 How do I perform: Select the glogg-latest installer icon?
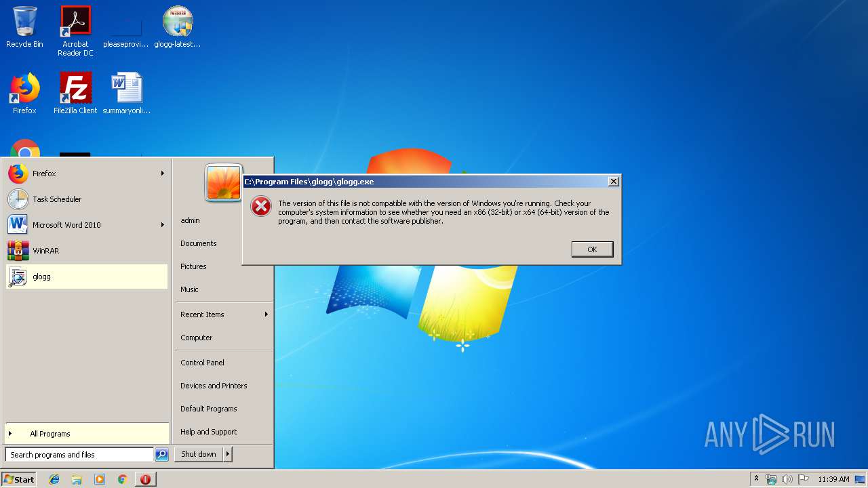pos(178,27)
